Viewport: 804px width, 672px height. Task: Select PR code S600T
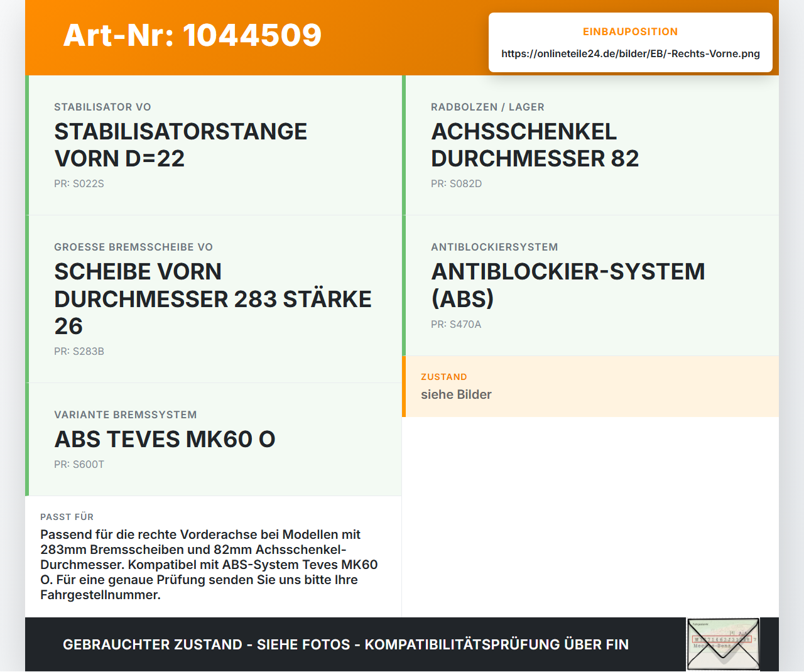79,465
